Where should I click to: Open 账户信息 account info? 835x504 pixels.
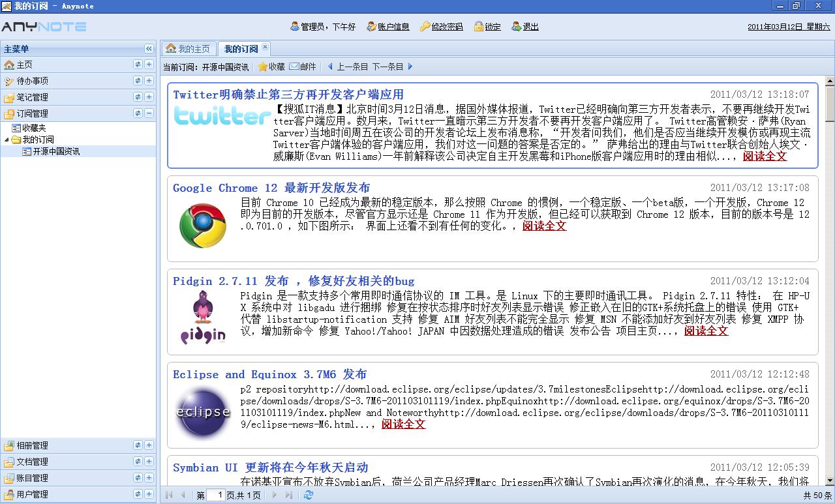(x=388, y=27)
